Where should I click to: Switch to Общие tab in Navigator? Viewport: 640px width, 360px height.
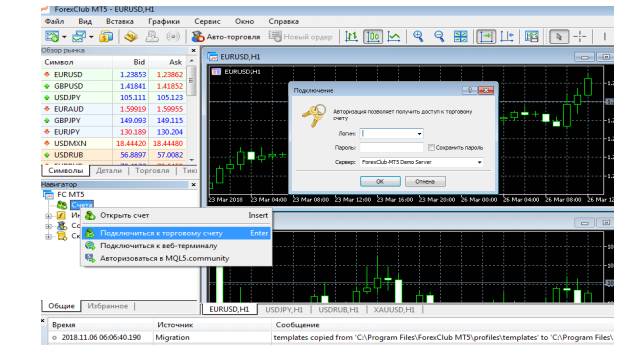(61, 306)
